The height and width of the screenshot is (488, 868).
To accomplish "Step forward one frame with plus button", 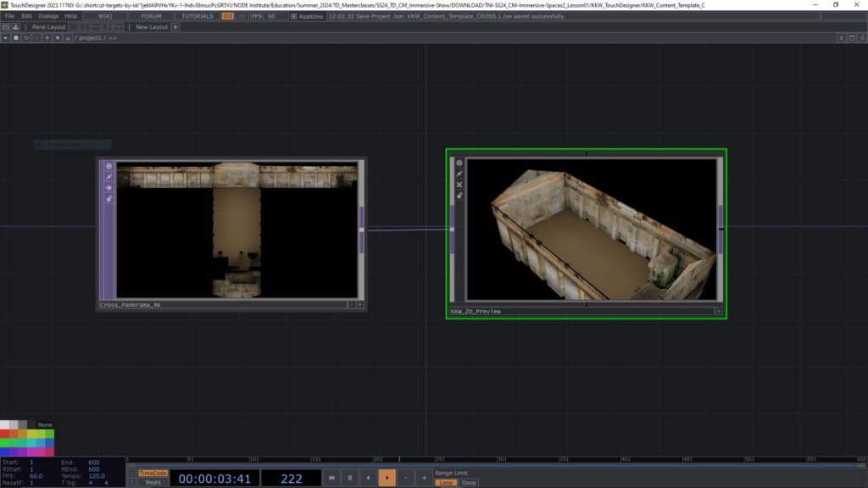I will 424,478.
